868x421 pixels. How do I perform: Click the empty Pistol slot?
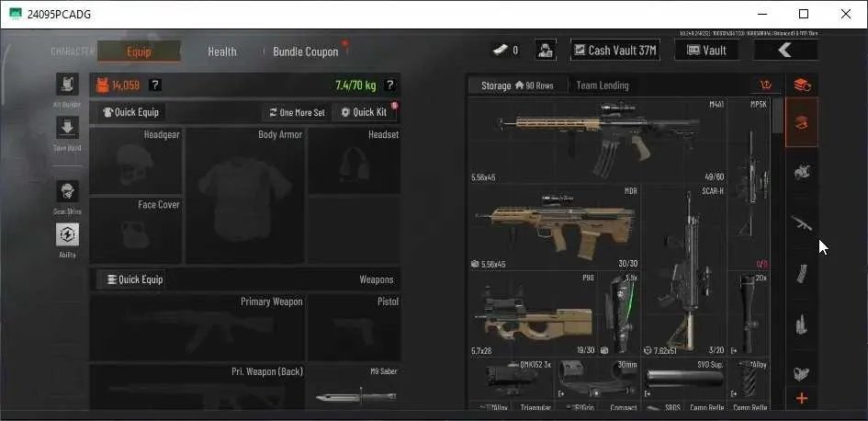pos(355,327)
